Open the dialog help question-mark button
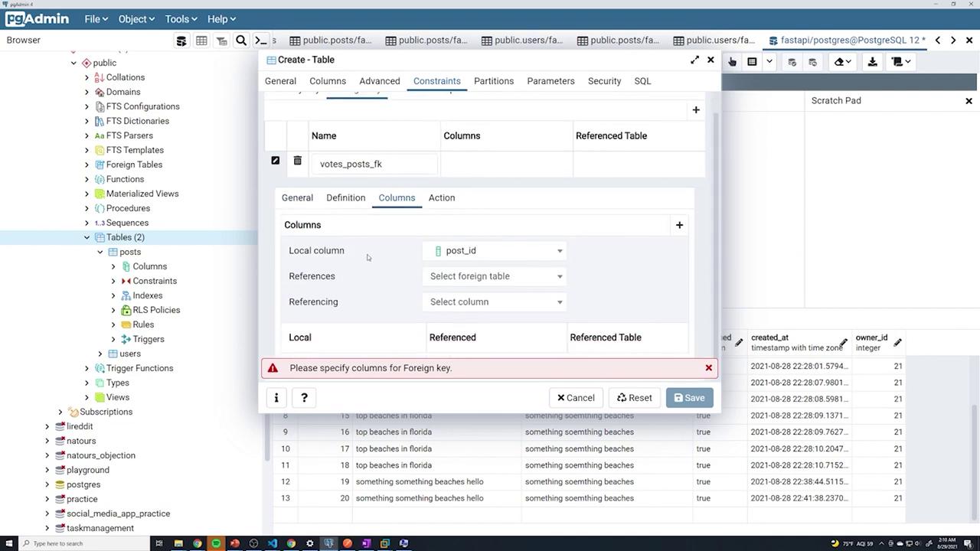The image size is (980, 551). 304,398
